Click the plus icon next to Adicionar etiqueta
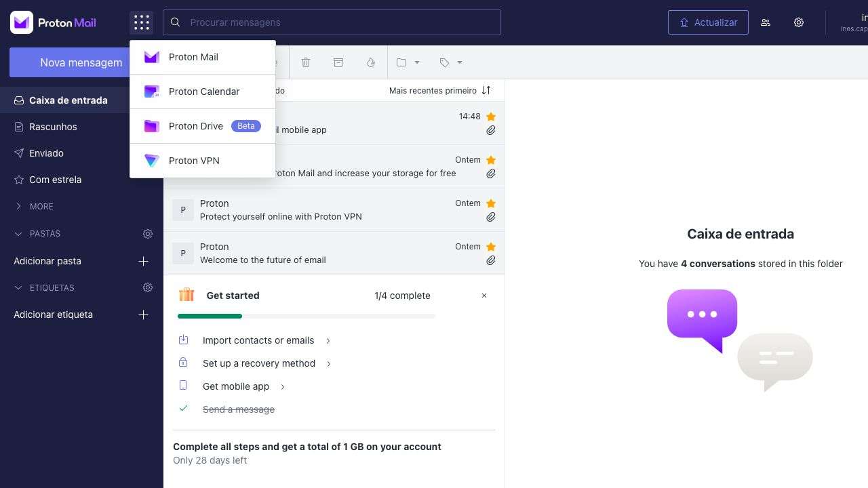This screenshot has height=488, width=868. pyautogui.click(x=143, y=314)
